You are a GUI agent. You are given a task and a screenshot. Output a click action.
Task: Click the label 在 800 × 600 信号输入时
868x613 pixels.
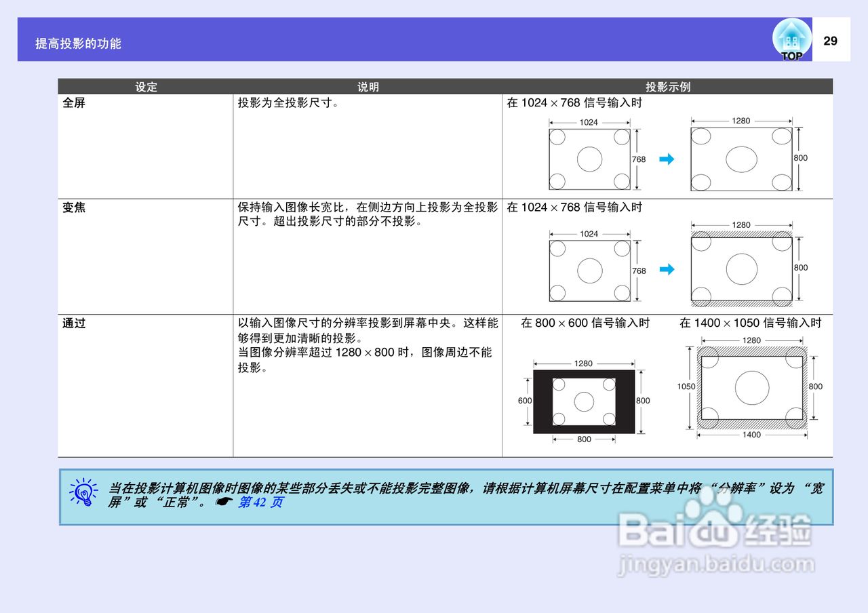pyautogui.click(x=585, y=323)
